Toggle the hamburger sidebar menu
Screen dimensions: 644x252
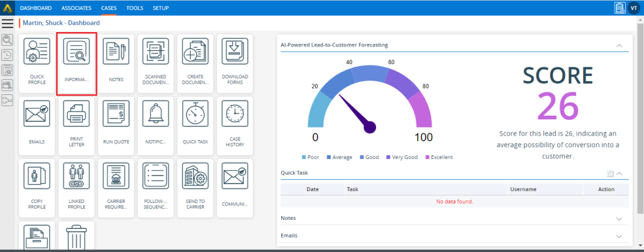pos(8,23)
